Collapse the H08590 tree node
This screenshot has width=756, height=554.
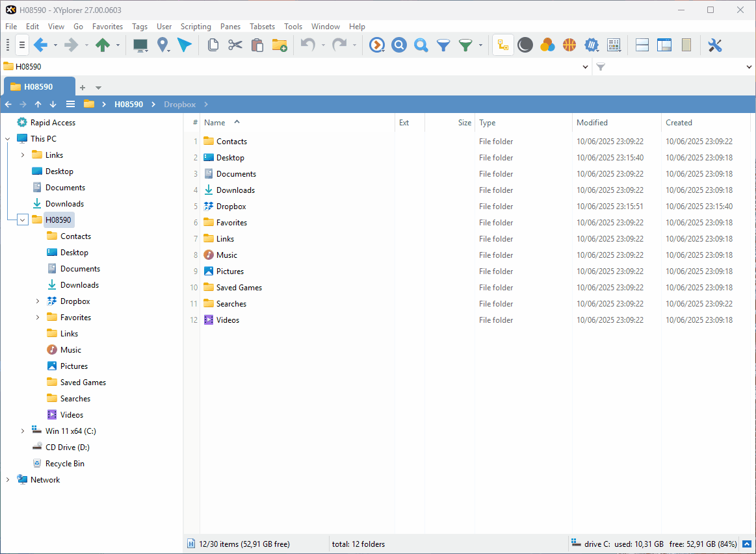23,220
